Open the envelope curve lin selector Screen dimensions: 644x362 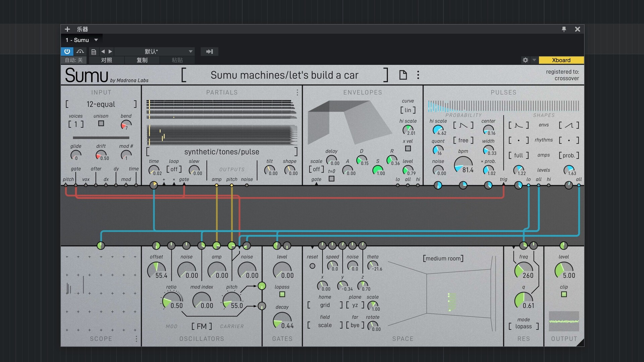point(408,110)
